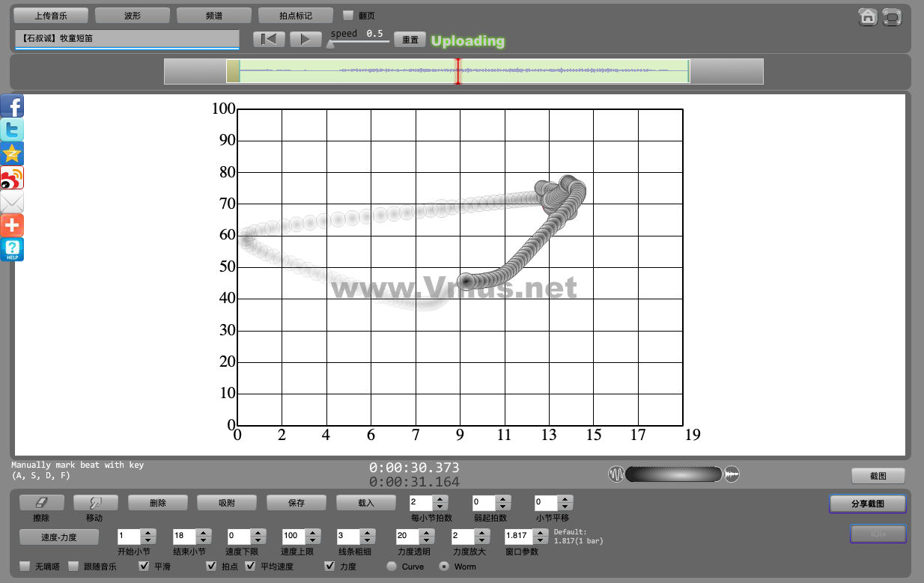Image resolution: width=924 pixels, height=583 pixels.
Task: Select the eraser (擦除) tool
Action: 41,503
